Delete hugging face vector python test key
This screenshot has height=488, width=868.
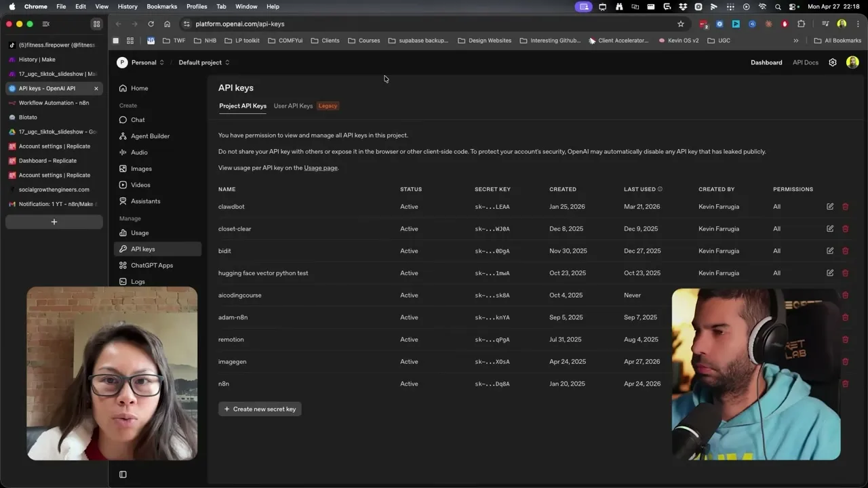click(x=845, y=273)
